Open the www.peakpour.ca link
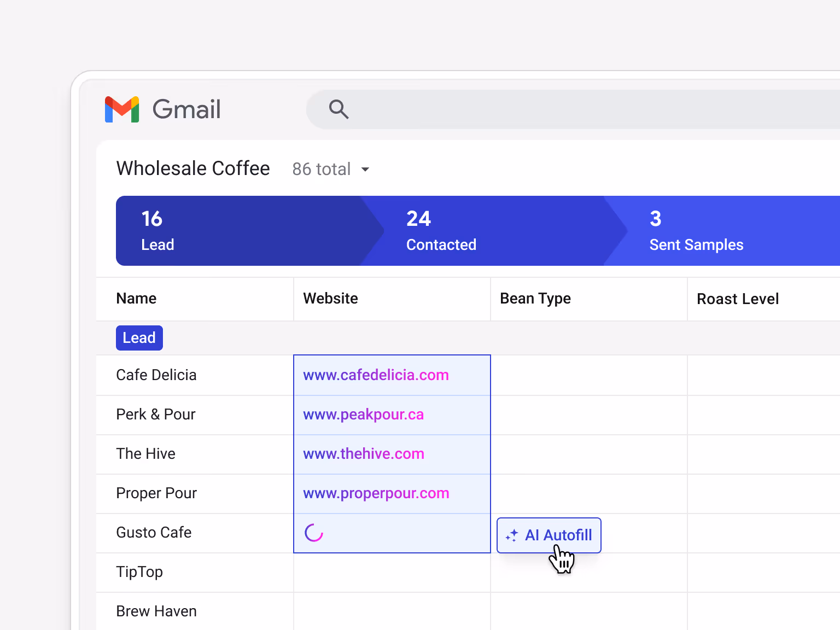The image size is (840, 630). (363, 415)
